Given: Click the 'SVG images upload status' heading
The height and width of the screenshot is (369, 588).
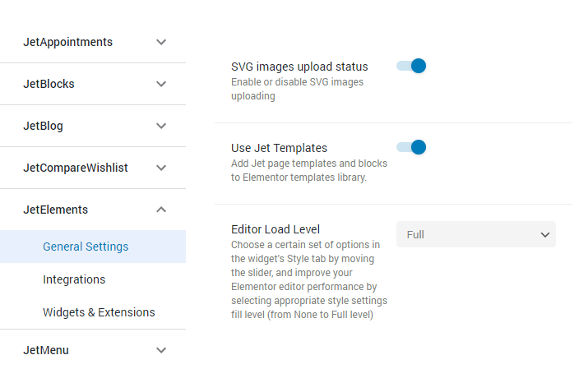Looking at the screenshot, I should tap(299, 67).
